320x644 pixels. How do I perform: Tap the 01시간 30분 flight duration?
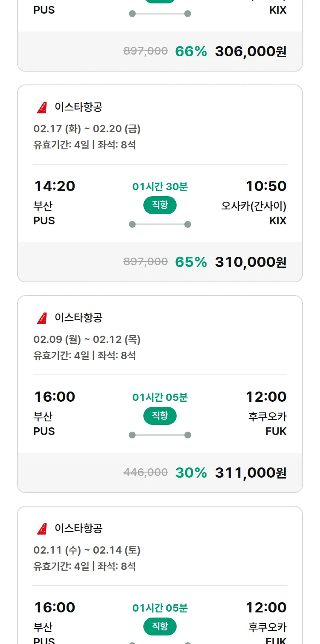(x=160, y=186)
